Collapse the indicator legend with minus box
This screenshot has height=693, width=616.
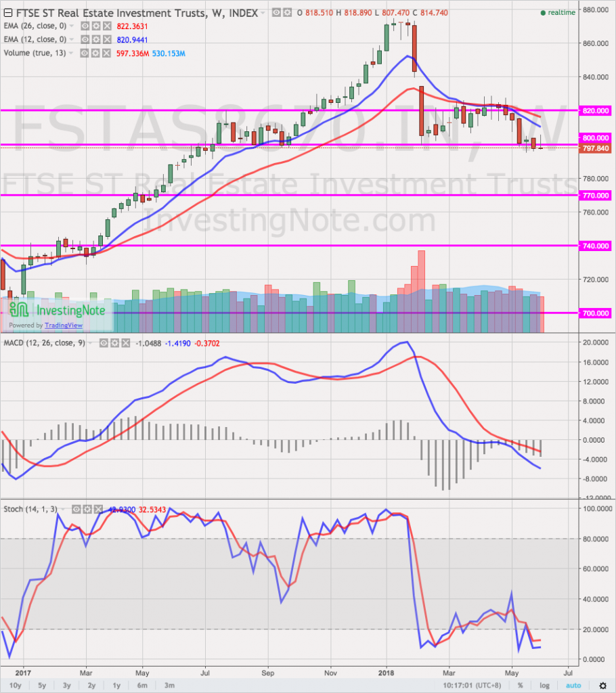[7, 12]
